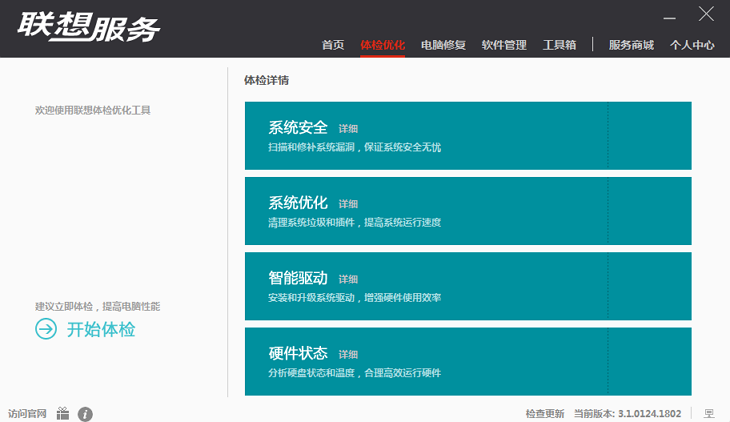Click the text 欢迎使用联想体检优化工具
The width and height of the screenshot is (730, 422).
[x=93, y=110]
